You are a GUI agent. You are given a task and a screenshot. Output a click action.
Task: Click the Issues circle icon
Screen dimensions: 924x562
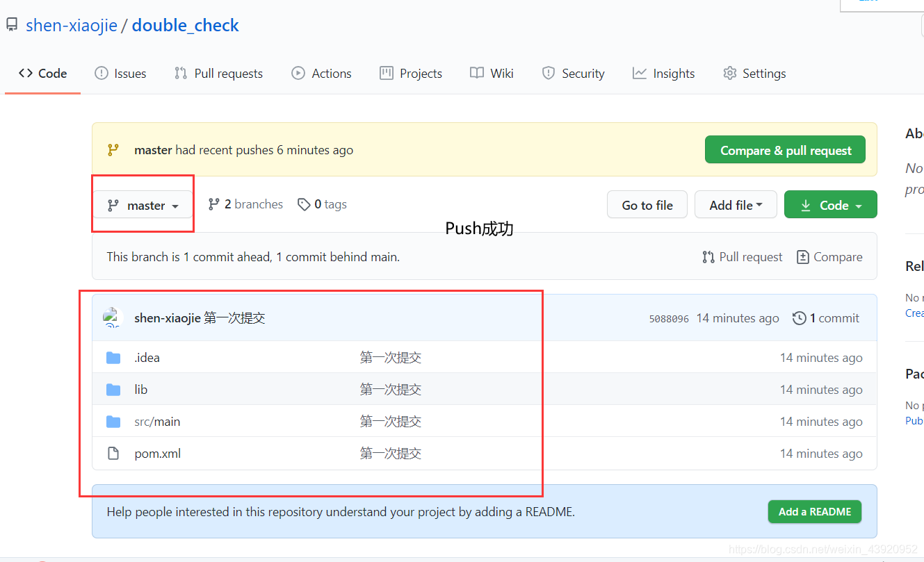[102, 73]
